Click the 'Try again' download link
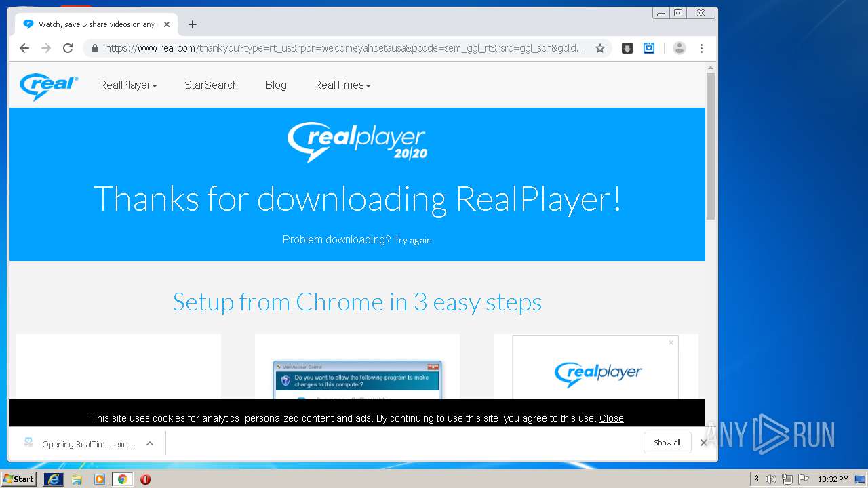Image resolution: width=868 pixels, height=488 pixels. click(x=413, y=240)
